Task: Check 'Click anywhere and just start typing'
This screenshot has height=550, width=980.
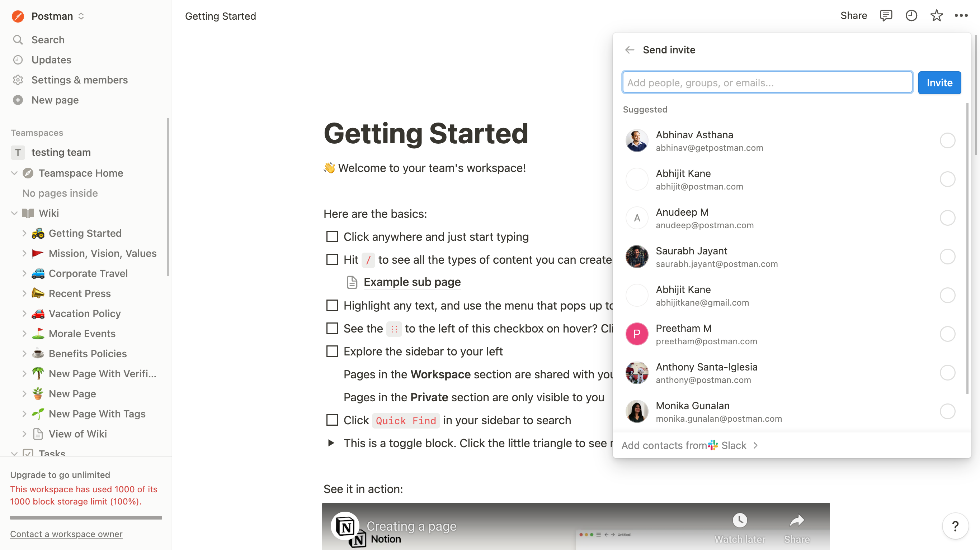Action: pos(332,236)
